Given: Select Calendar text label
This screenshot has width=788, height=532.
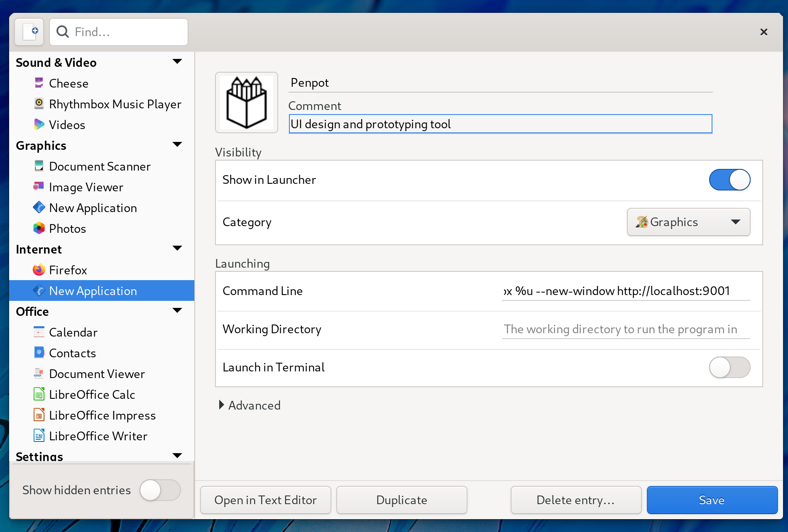Looking at the screenshot, I should (x=73, y=332).
